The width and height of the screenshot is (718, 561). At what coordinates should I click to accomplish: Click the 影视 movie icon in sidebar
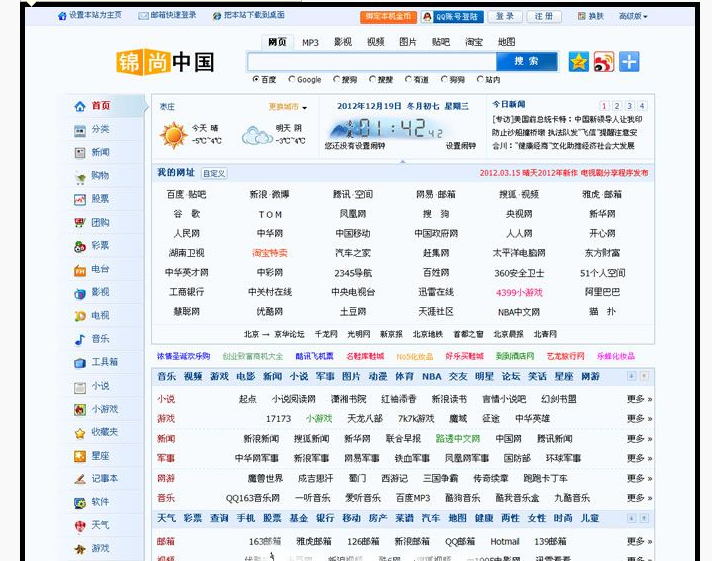(80, 293)
